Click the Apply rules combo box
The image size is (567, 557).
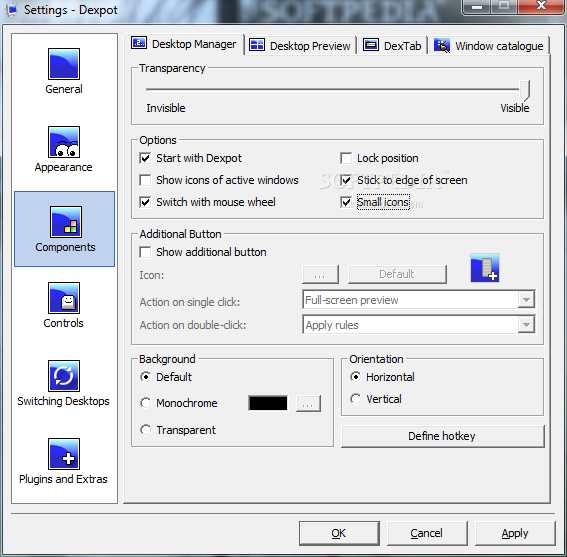coord(419,324)
